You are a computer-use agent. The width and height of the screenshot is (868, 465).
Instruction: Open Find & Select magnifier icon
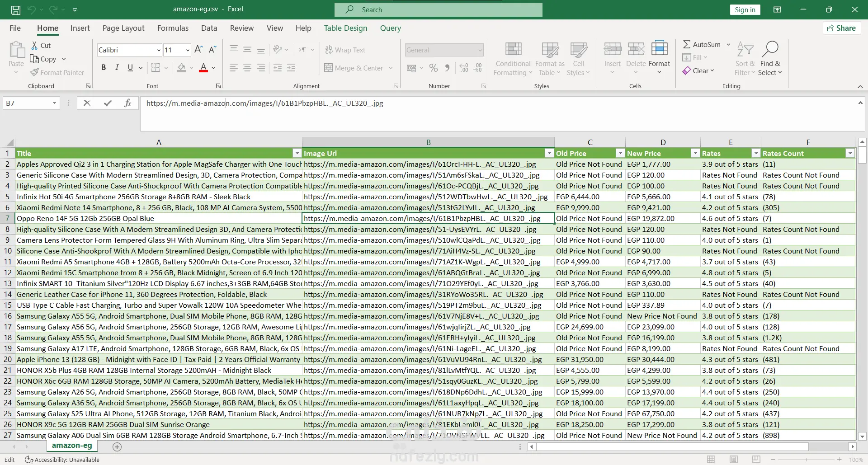click(x=770, y=49)
